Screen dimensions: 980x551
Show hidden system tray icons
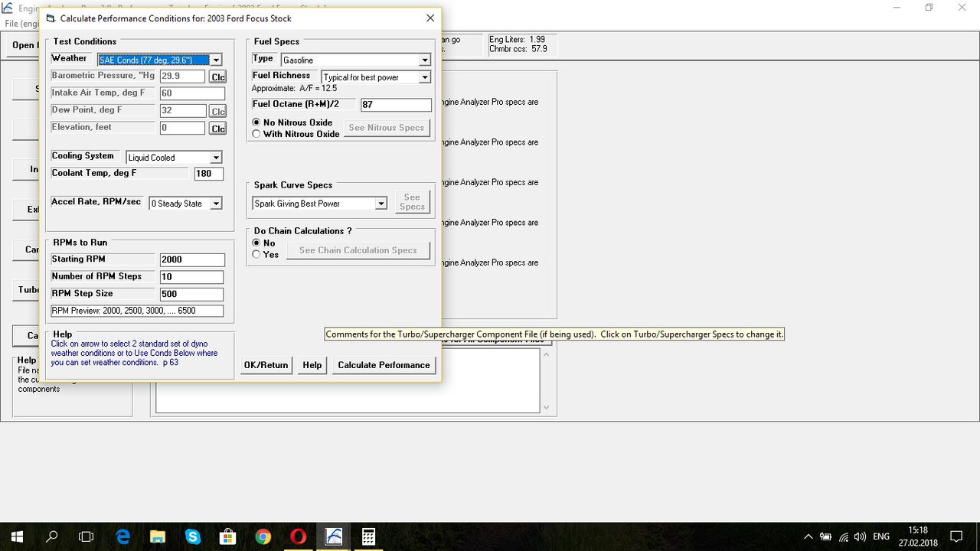pyautogui.click(x=808, y=536)
